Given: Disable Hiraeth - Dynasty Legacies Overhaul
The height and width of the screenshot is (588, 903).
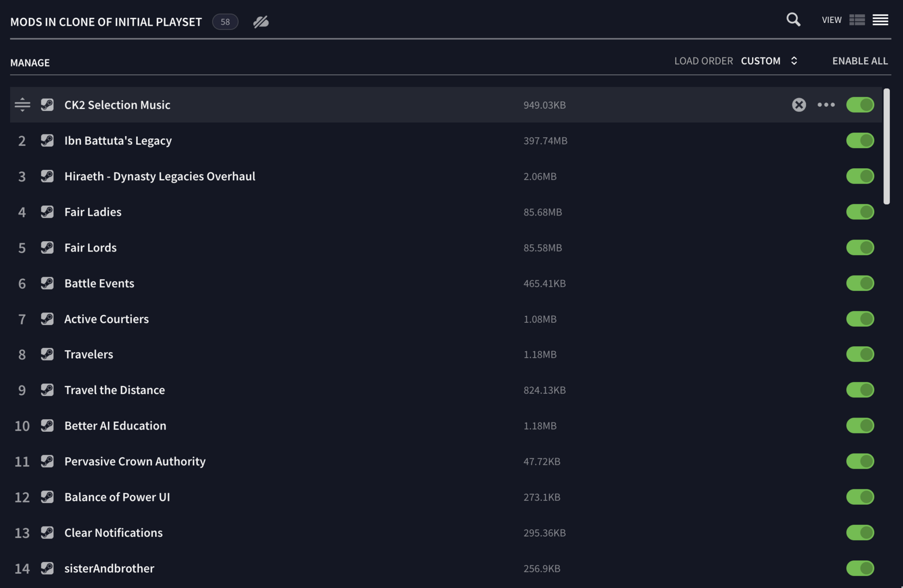Looking at the screenshot, I should pyautogui.click(x=860, y=176).
